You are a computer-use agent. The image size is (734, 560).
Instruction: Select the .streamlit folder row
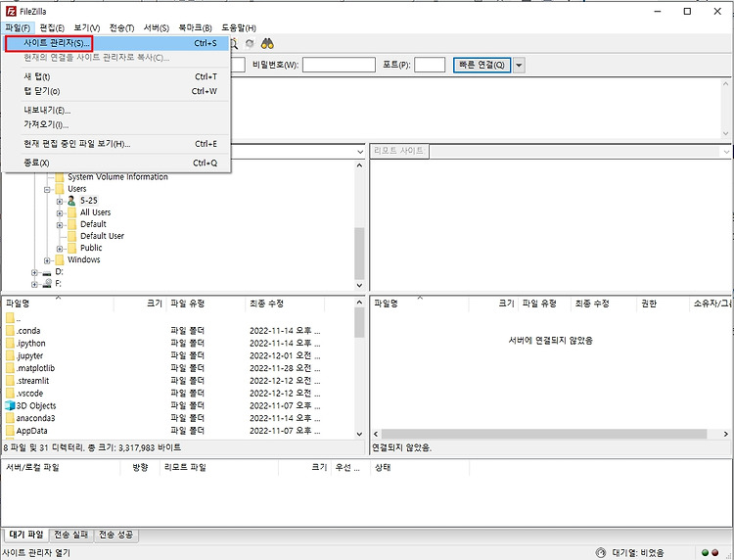[179, 381]
